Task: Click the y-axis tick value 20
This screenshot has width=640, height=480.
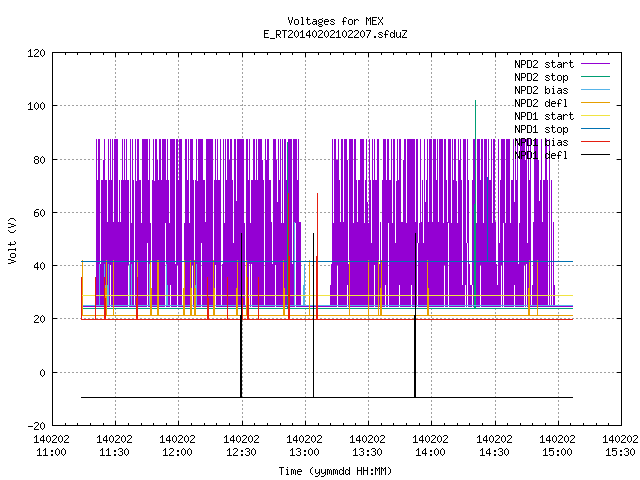Action: [39, 319]
